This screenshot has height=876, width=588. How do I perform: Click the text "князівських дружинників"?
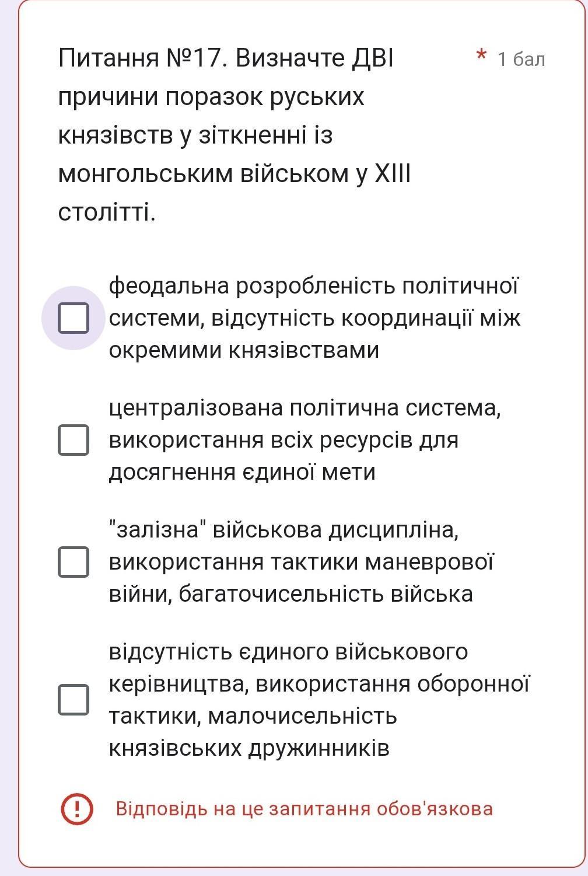click(249, 748)
